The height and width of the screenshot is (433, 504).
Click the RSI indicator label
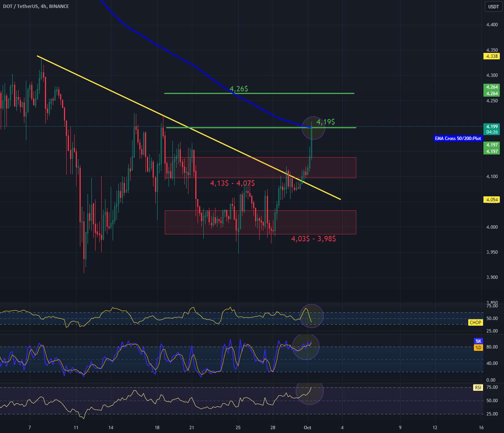(x=478, y=388)
